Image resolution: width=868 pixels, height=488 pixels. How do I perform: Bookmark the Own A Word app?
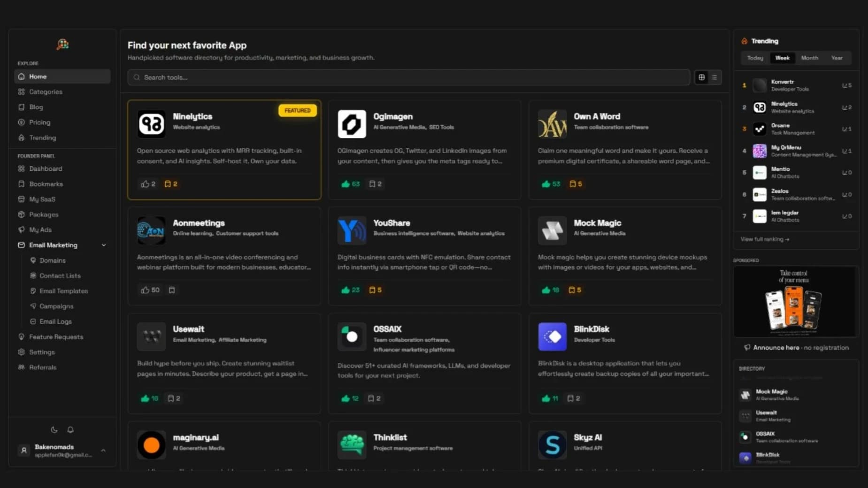pos(576,184)
